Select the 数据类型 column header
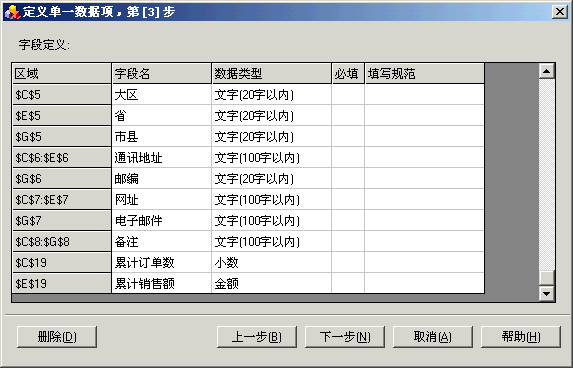 pyautogui.click(x=272, y=73)
